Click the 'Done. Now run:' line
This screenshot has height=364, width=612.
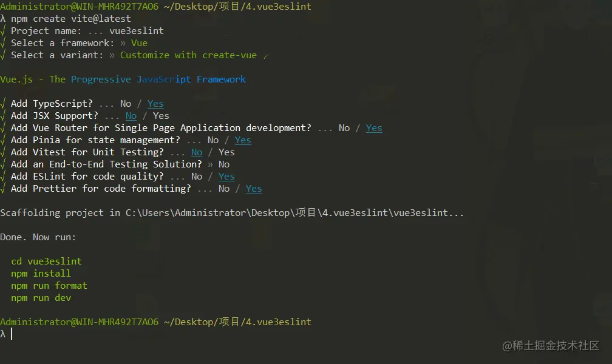pyautogui.click(x=38, y=237)
